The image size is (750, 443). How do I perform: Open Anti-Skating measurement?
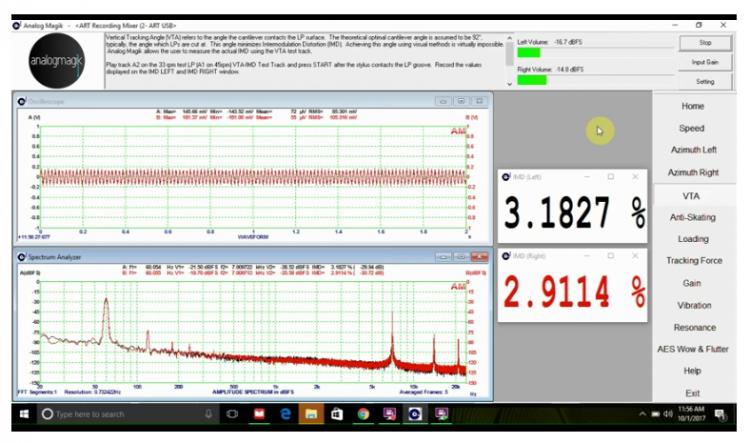(693, 217)
